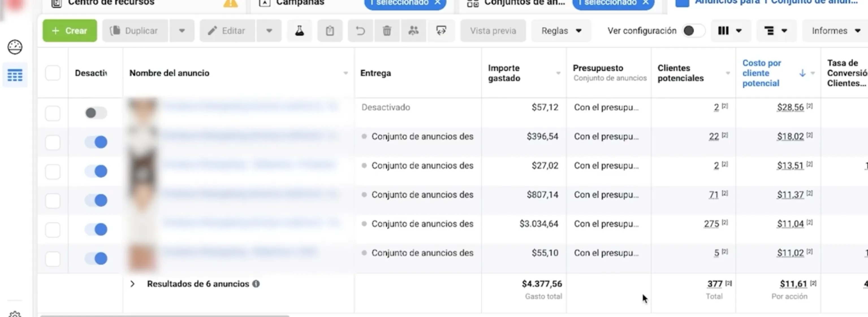Open the Duplicar dropdown arrow
The image size is (868, 317).
point(182,31)
